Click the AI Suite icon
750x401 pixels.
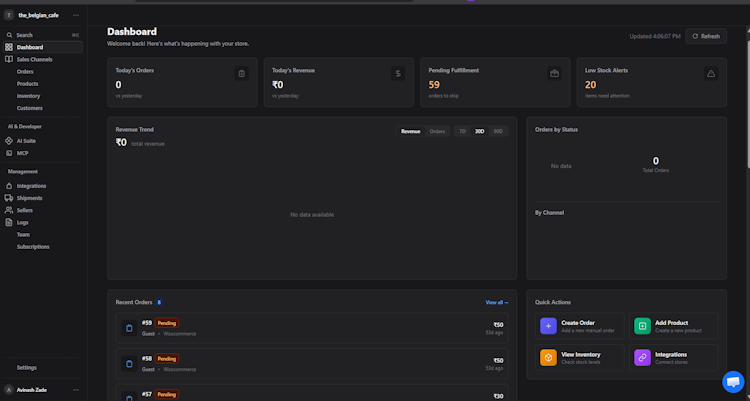(9, 141)
